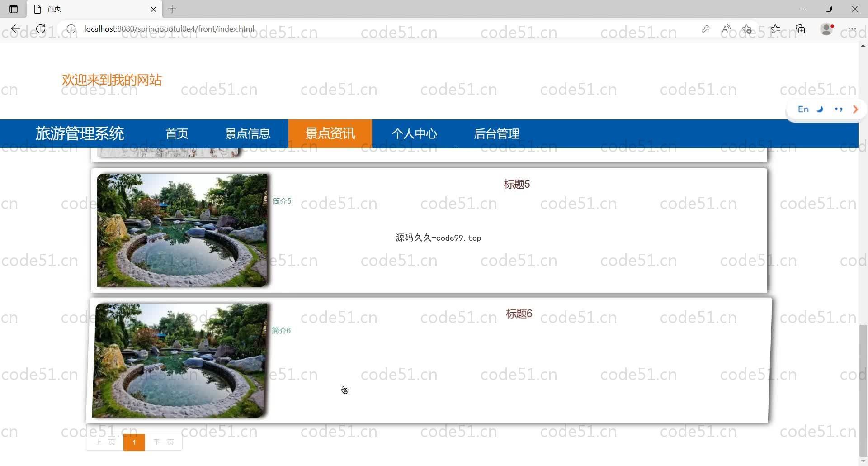
Task: Open the Settings and more menu
Action: point(852,29)
